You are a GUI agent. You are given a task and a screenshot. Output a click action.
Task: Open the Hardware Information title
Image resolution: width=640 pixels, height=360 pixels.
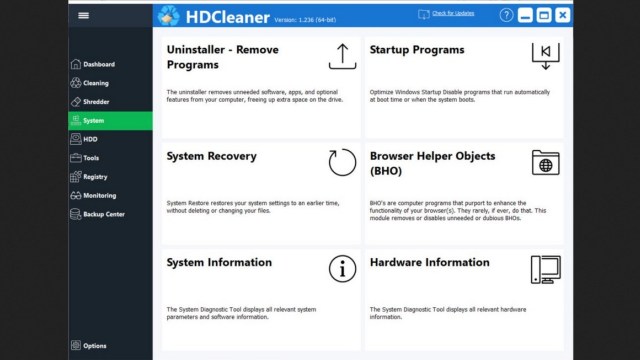pyautogui.click(x=429, y=262)
